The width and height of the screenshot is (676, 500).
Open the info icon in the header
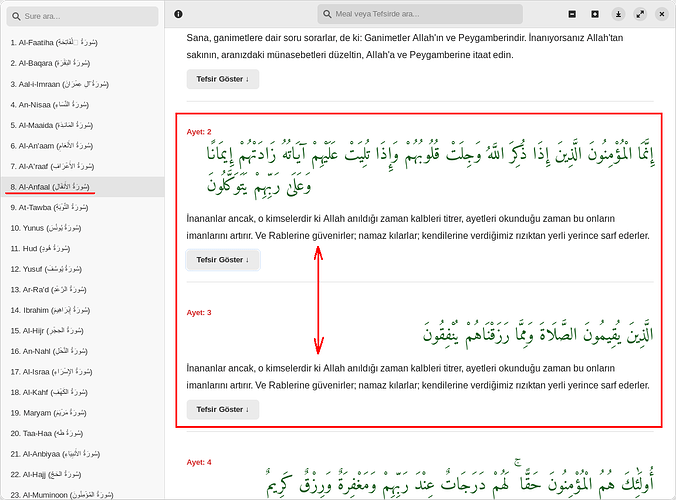(178, 15)
